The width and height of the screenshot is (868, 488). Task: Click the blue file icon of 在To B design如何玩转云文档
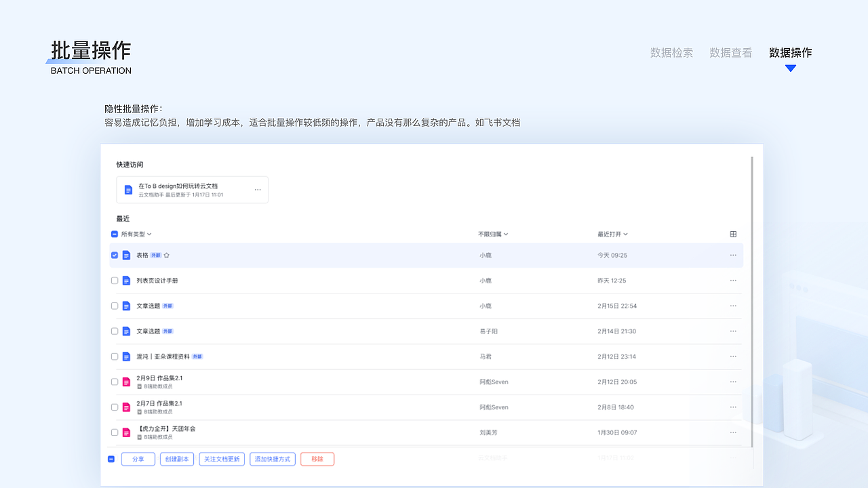click(128, 190)
